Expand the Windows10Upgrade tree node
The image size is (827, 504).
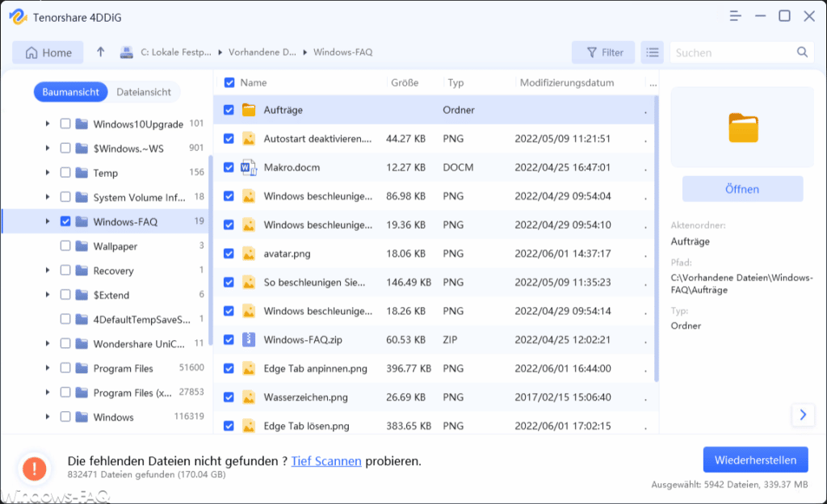click(48, 124)
